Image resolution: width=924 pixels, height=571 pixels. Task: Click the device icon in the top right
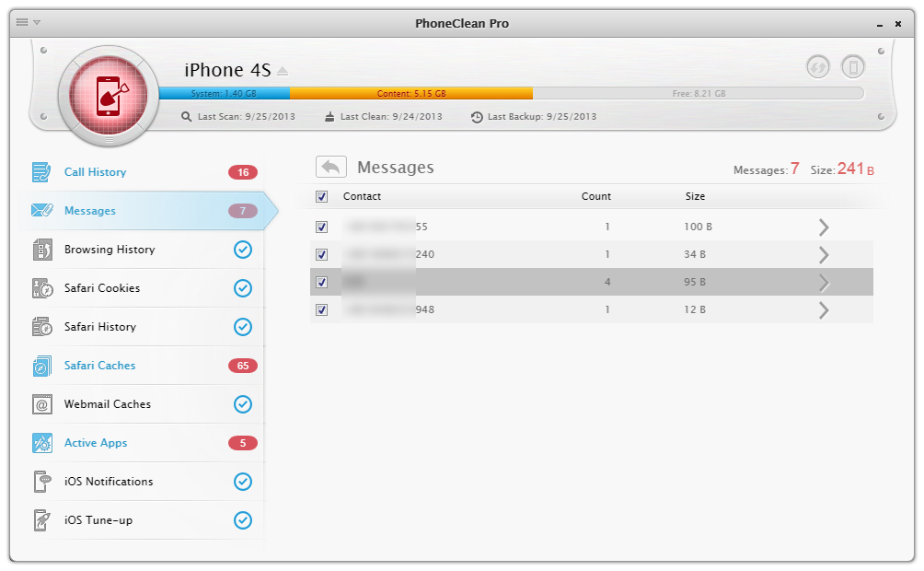853,67
